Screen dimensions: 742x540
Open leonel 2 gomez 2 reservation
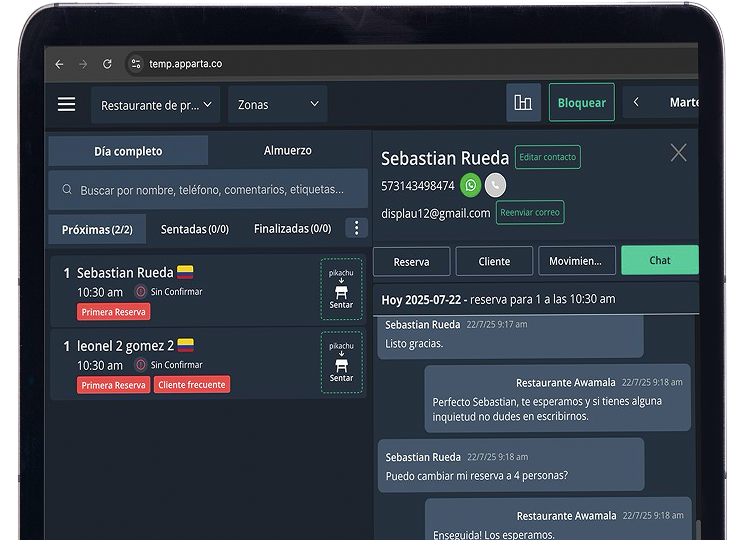[x=208, y=363]
